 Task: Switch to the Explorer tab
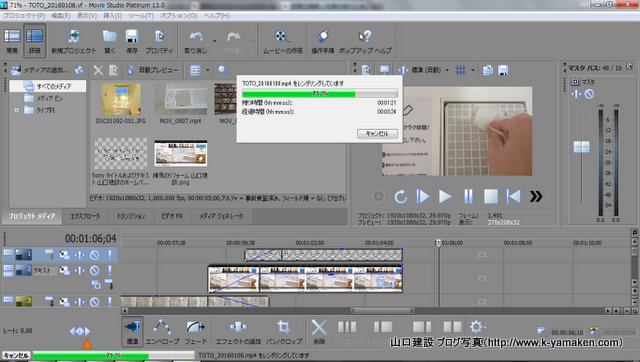pyautogui.click(x=85, y=216)
